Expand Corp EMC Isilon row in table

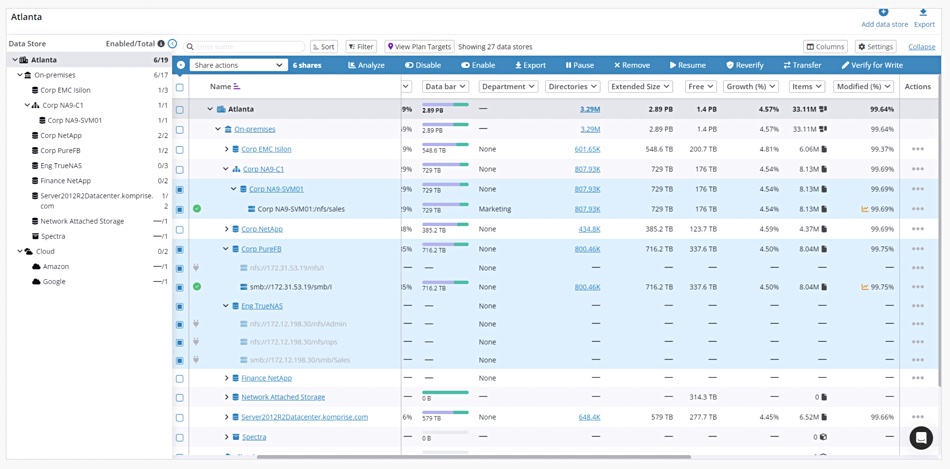coord(227,149)
